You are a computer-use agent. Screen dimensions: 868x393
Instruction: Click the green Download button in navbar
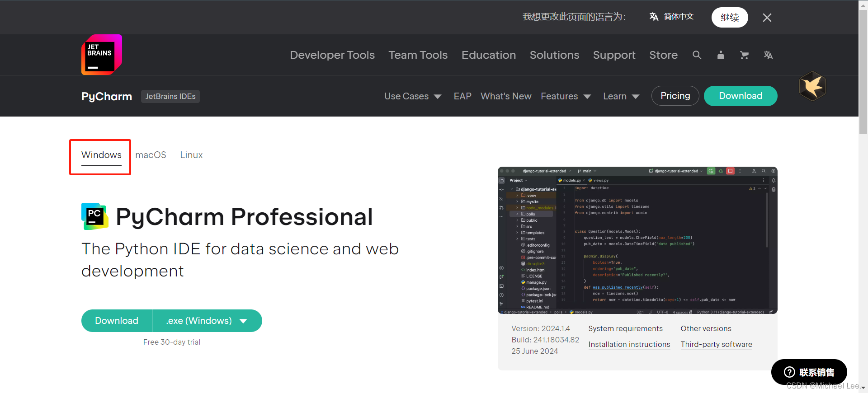coord(741,96)
